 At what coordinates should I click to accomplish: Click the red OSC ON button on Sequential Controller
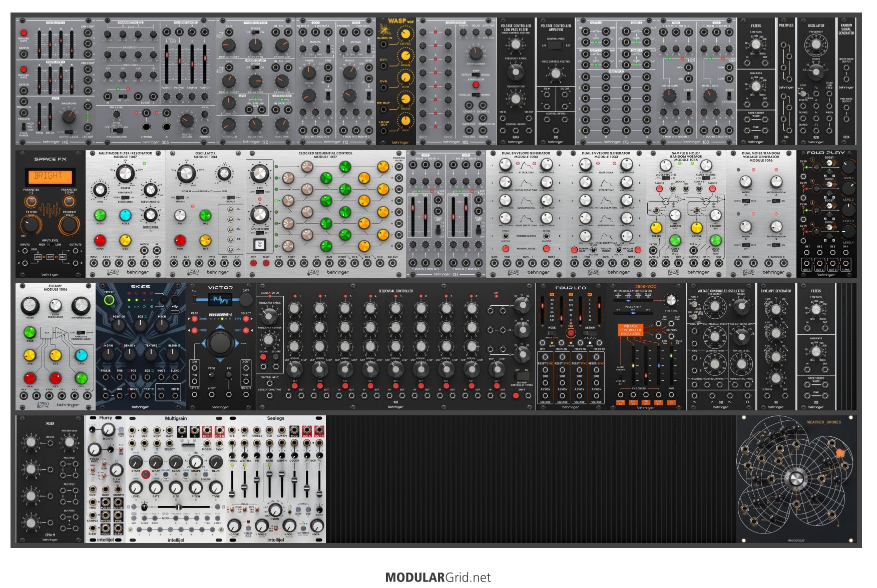(264, 356)
